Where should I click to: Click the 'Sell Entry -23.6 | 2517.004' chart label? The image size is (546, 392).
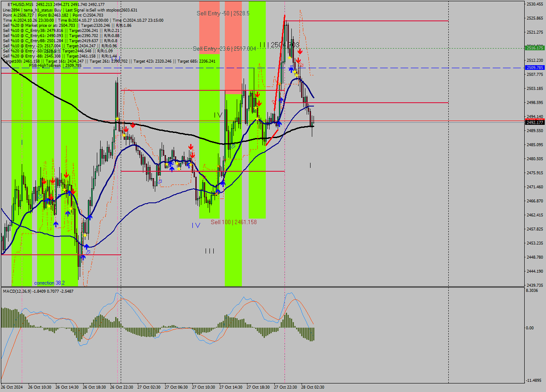224,49
